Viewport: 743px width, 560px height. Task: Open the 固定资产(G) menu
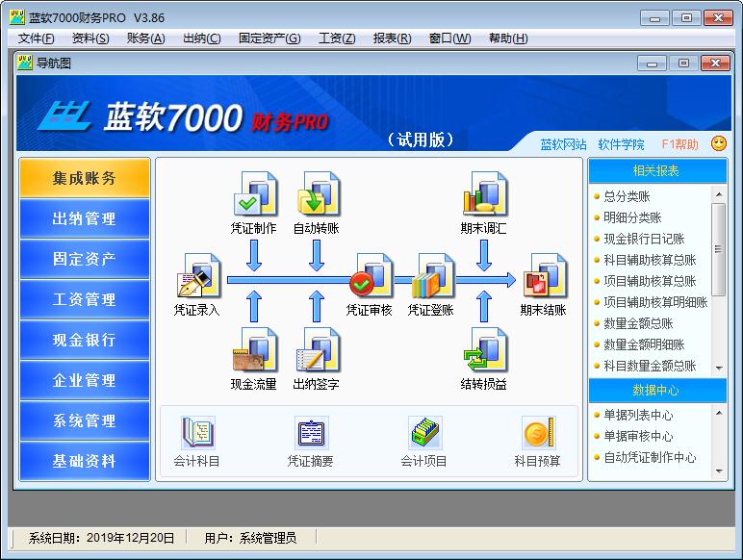[269, 38]
